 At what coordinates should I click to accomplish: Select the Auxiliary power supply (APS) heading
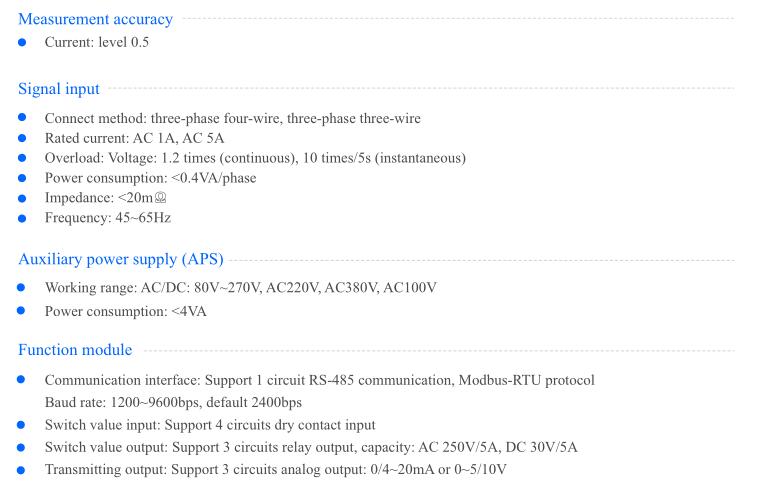point(121,259)
